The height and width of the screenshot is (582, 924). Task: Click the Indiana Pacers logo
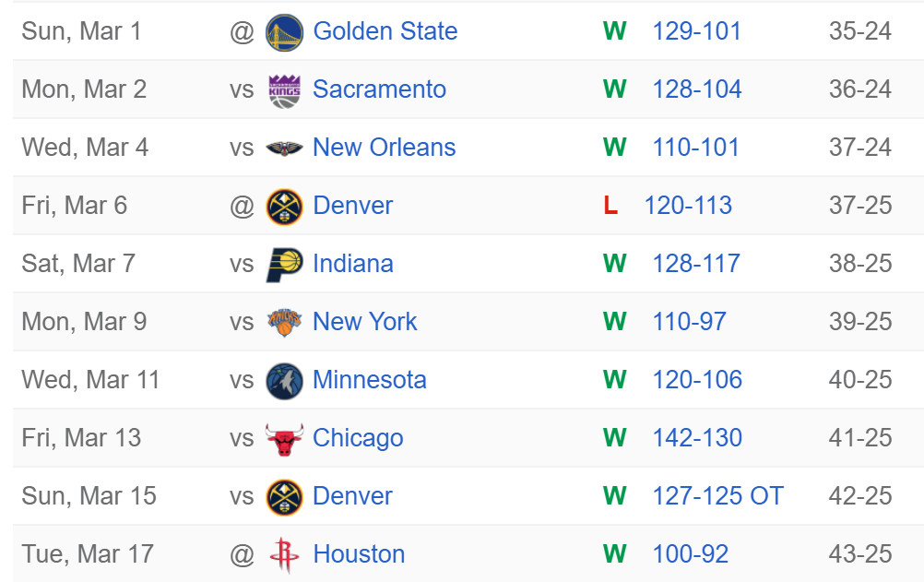(x=284, y=265)
